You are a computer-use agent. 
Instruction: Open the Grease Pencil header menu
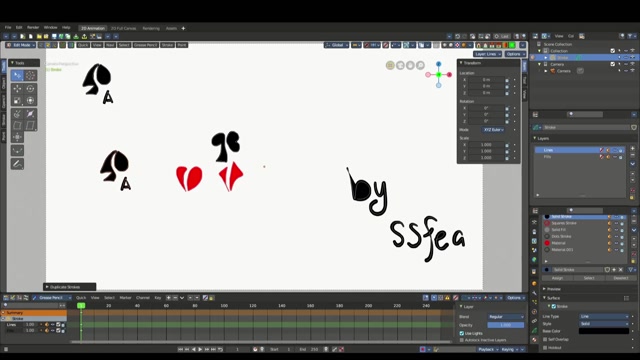click(145, 45)
